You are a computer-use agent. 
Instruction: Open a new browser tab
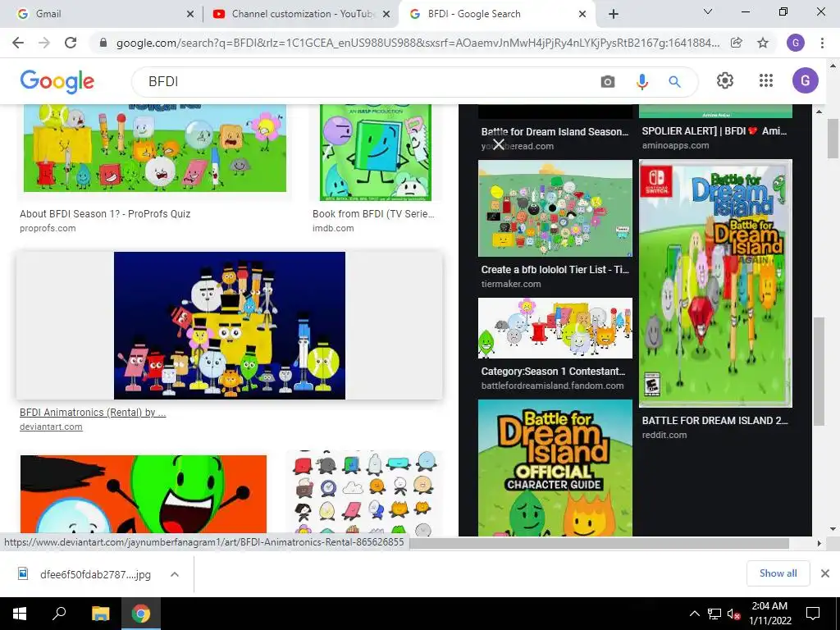pyautogui.click(x=614, y=14)
